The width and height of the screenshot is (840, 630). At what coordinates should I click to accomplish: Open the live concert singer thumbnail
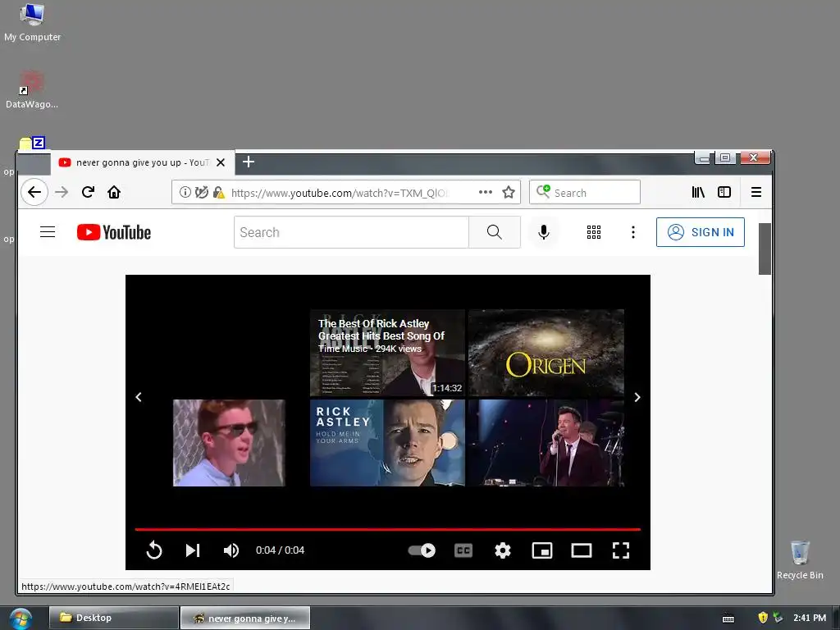coord(546,442)
